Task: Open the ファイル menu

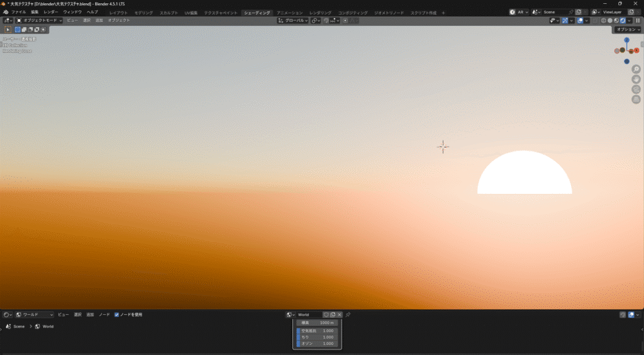Action: click(18, 13)
